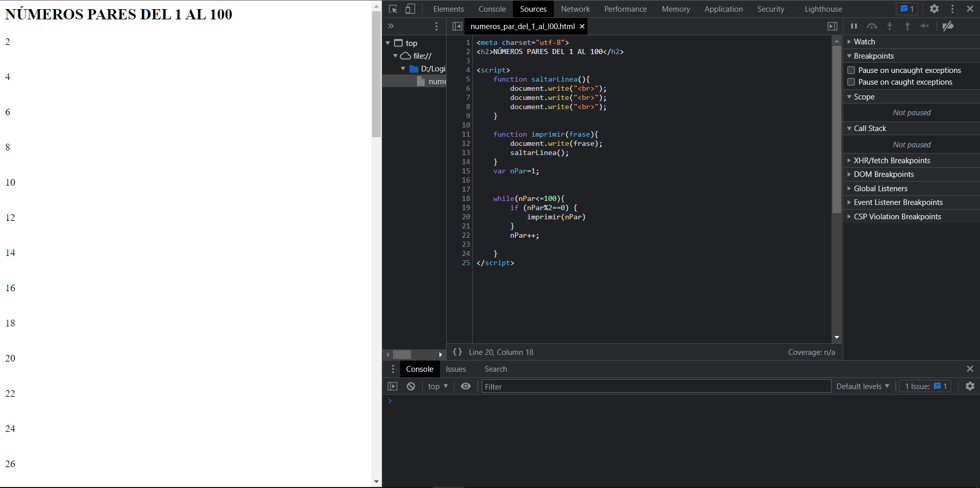Click 'Line 20, Column 18' status text

501,352
